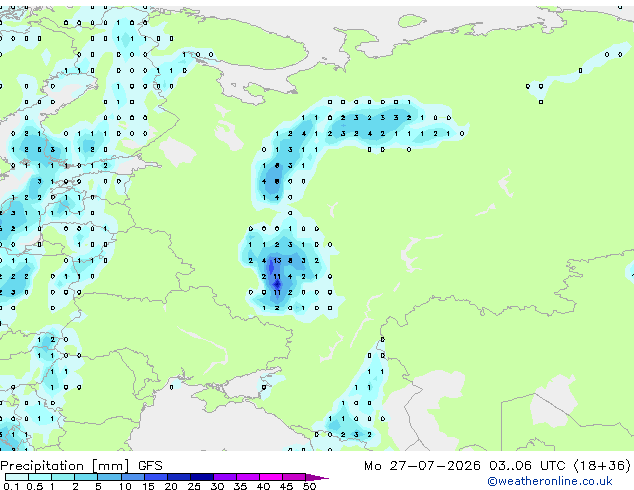This screenshot has height=490, width=634.
Task: Click the 0.1–0.5 mm legend color swatch
Action: coord(17,477)
